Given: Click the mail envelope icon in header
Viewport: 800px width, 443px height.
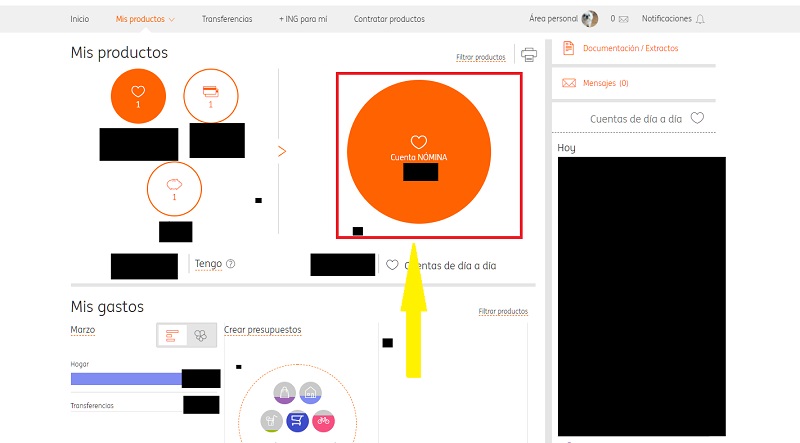Looking at the screenshot, I should [624, 19].
